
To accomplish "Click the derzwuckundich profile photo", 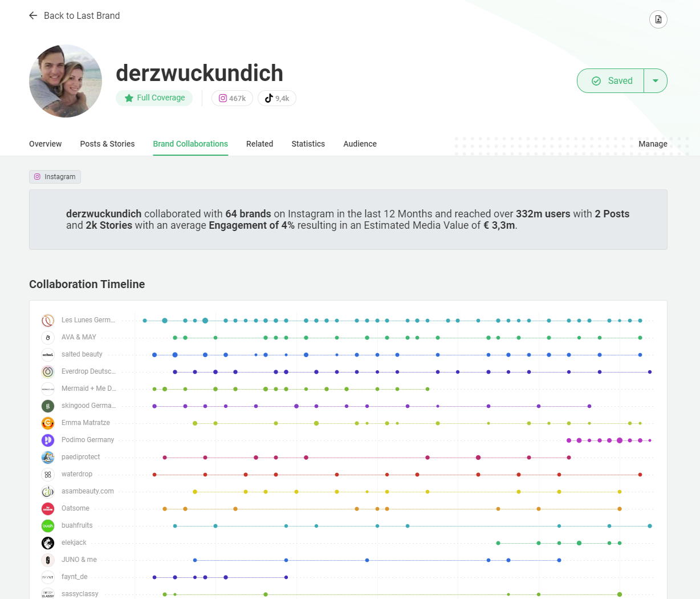I will [x=66, y=81].
